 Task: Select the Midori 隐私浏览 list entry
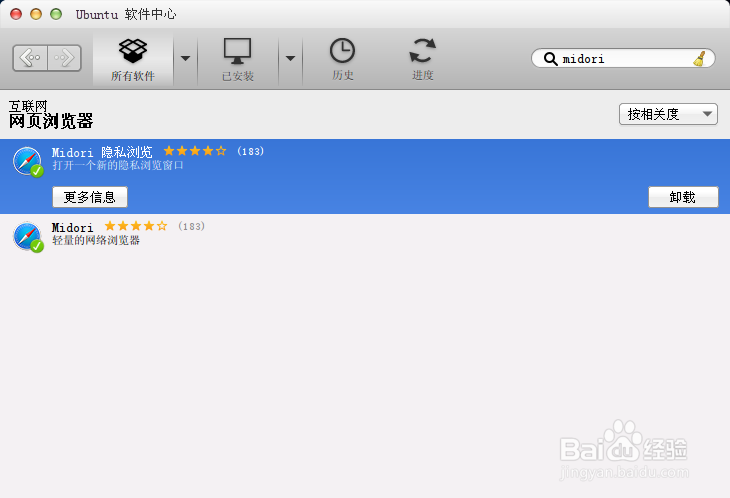pos(365,176)
